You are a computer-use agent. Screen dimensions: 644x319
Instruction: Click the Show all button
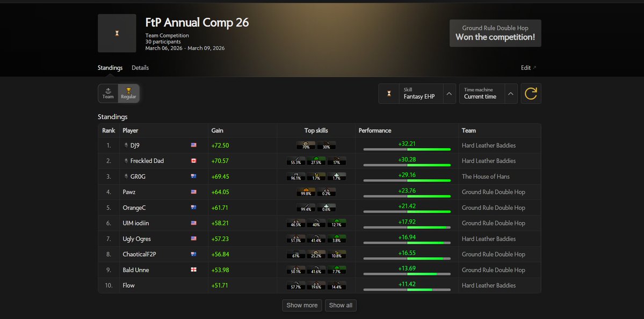pos(341,306)
